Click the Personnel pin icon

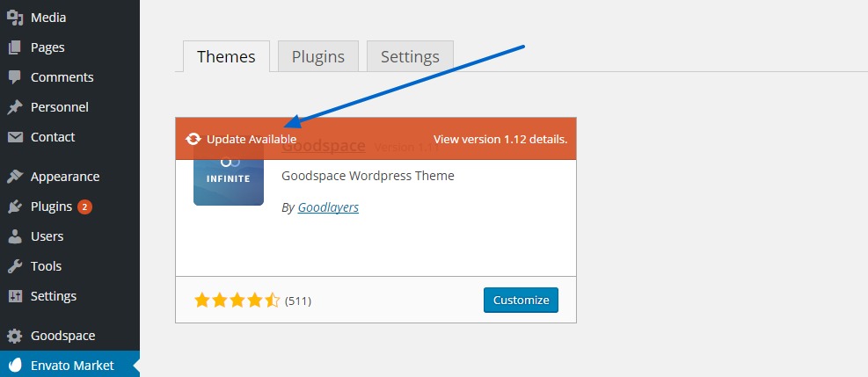[15, 107]
